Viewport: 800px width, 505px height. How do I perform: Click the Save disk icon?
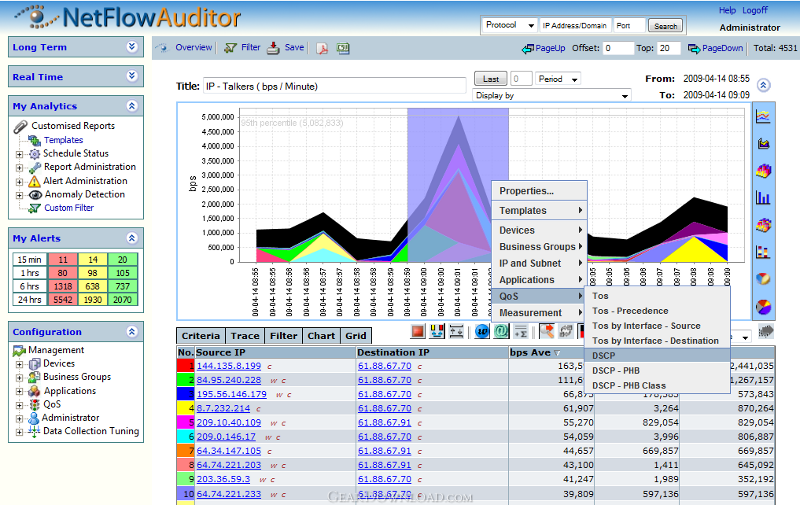[273, 48]
